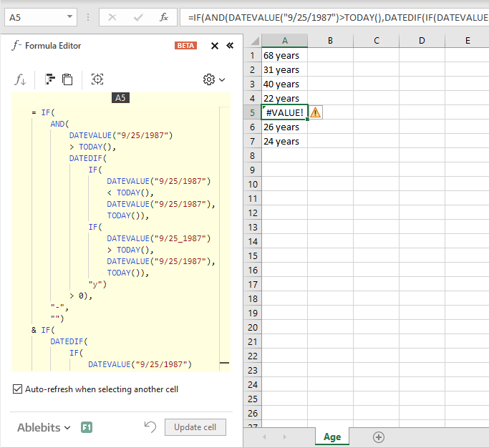Select cell containing 68 years
Viewport: 489px width, 448px height.
(284, 56)
